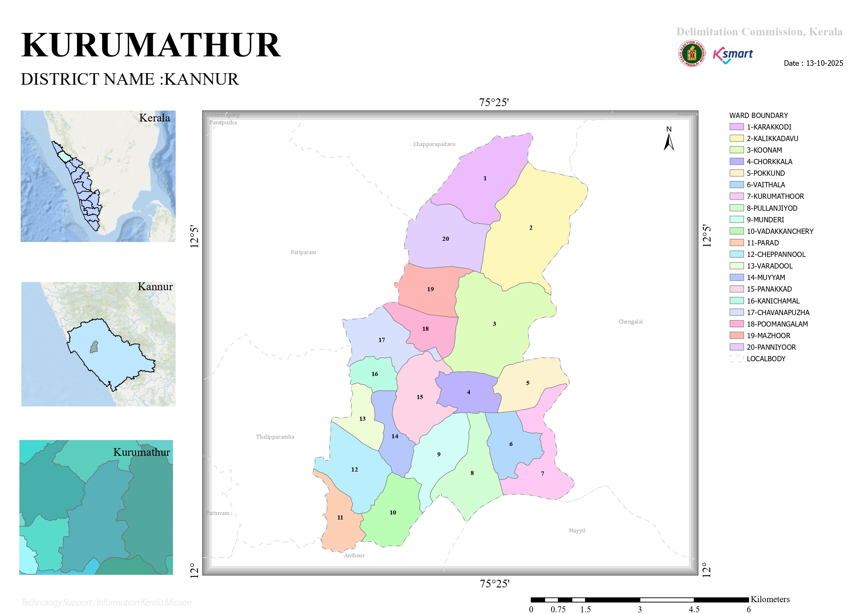Click the Mayyil neighbor label
The height and width of the screenshot is (614, 868).
[x=577, y=531]
